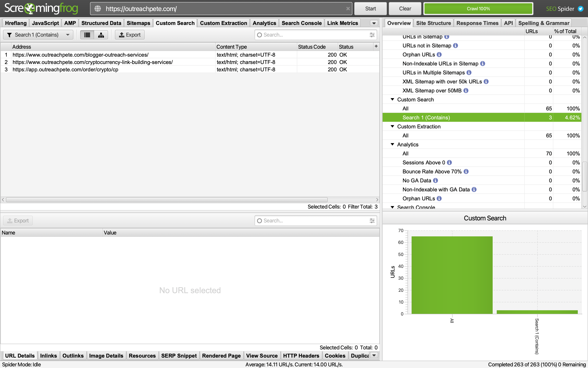Click the All bar in Custom Search chart
Image resolution: width=588 pixels, height=368 pixels.
coord(452,275)
